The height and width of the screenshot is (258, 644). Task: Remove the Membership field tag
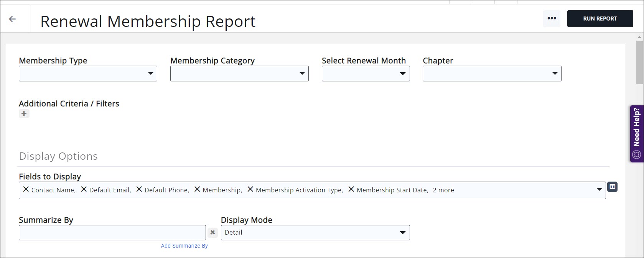(x=197, y=189)
